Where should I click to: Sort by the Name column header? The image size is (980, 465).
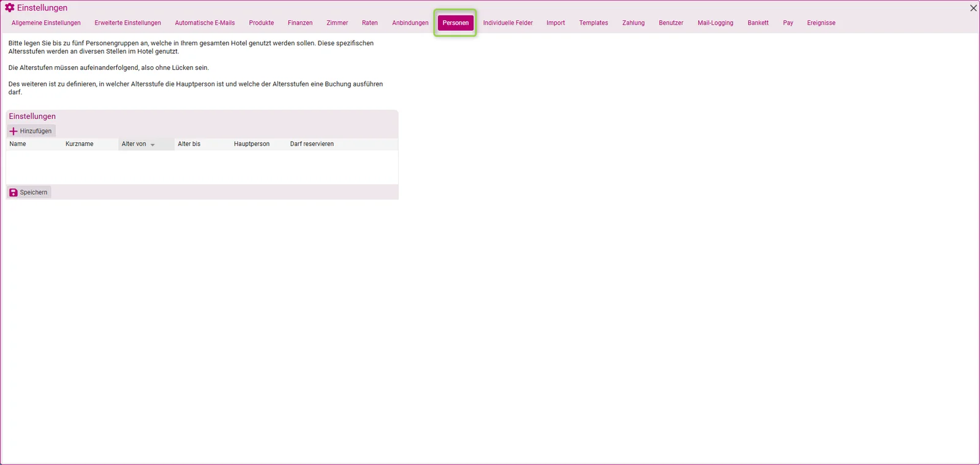pyautogui.click(x=34, y=144)
